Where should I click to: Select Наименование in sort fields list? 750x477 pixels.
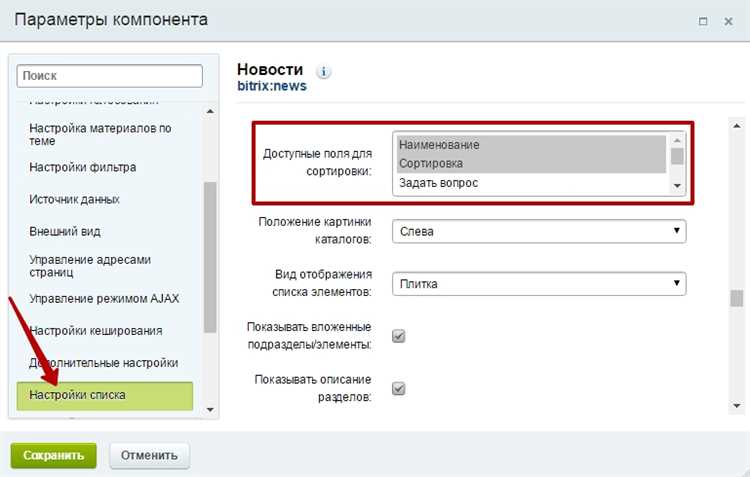531,145
